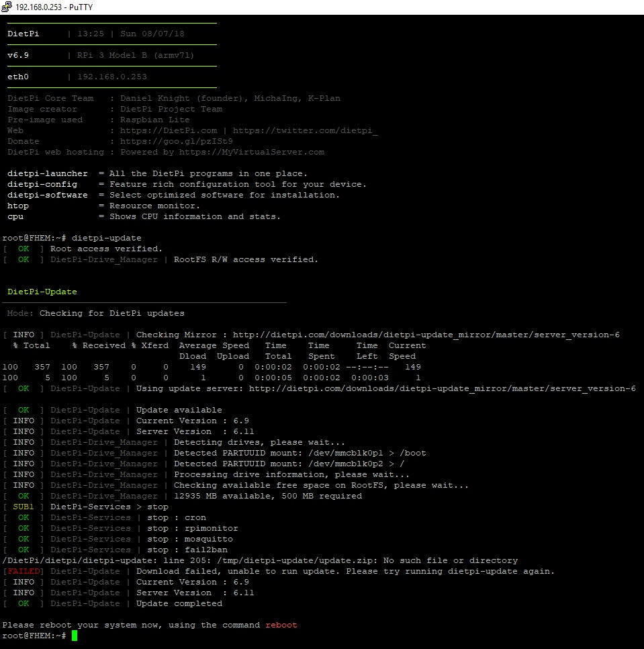Viewport: 644px width, 649px height.
Task: Click 'RootFS R/W access verified.' text
Action: point(246,260)
